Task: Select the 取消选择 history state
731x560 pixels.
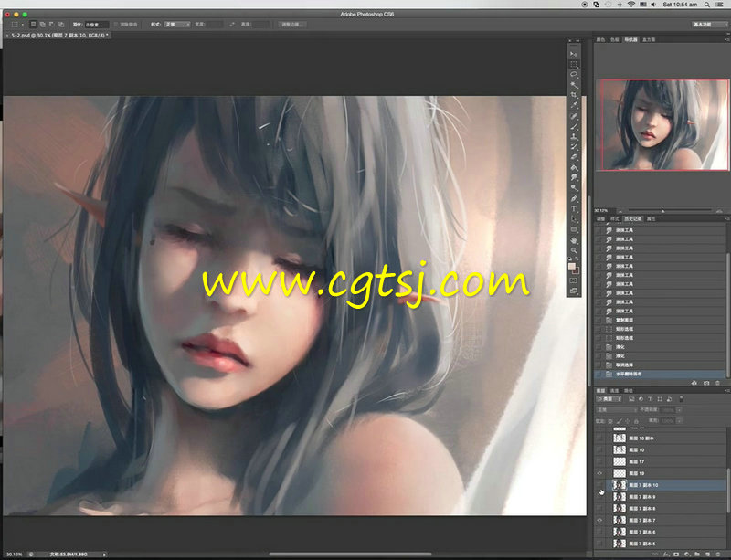Action: click(660, 365)
